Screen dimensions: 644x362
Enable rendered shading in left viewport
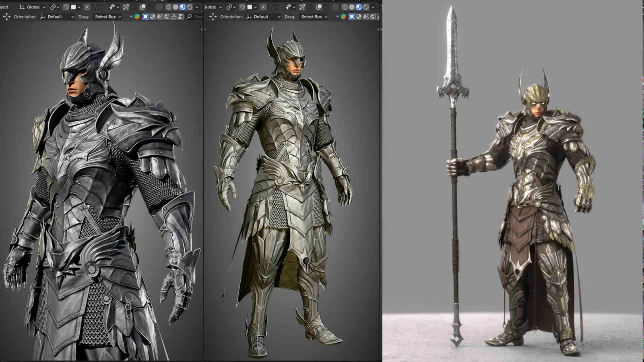click(190, 7)
